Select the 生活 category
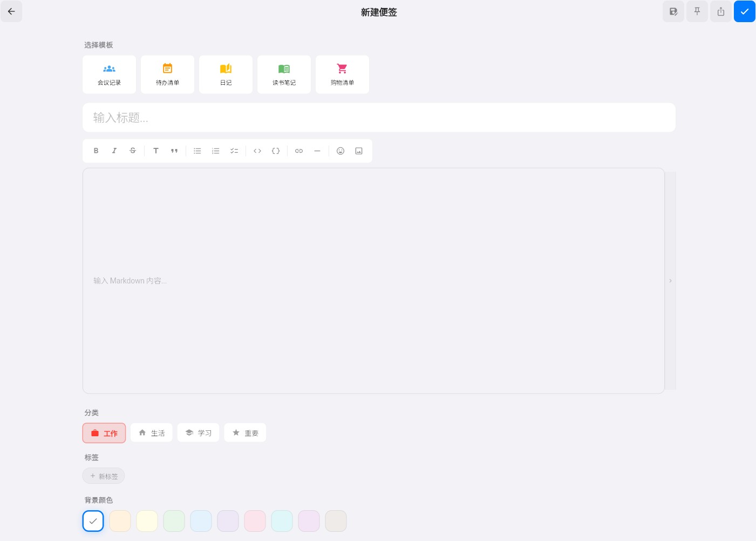The image size is (756, 541). 152,433
